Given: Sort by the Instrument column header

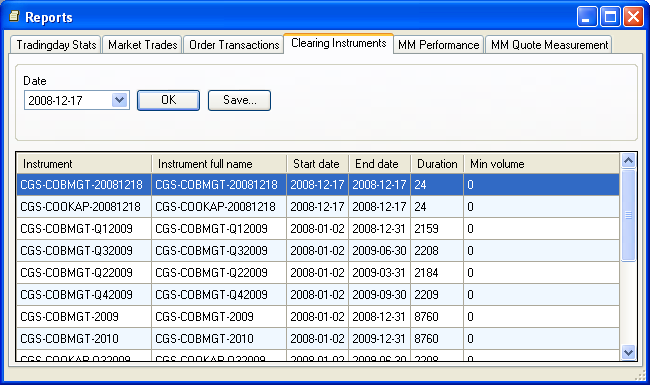Looking at the screenshot, I should 84,164.
